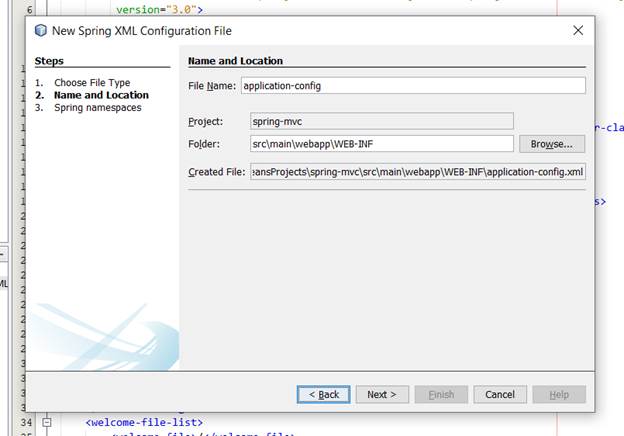Click the version="3.0" text in editor
624x436 pixels.
pos(156,9)
